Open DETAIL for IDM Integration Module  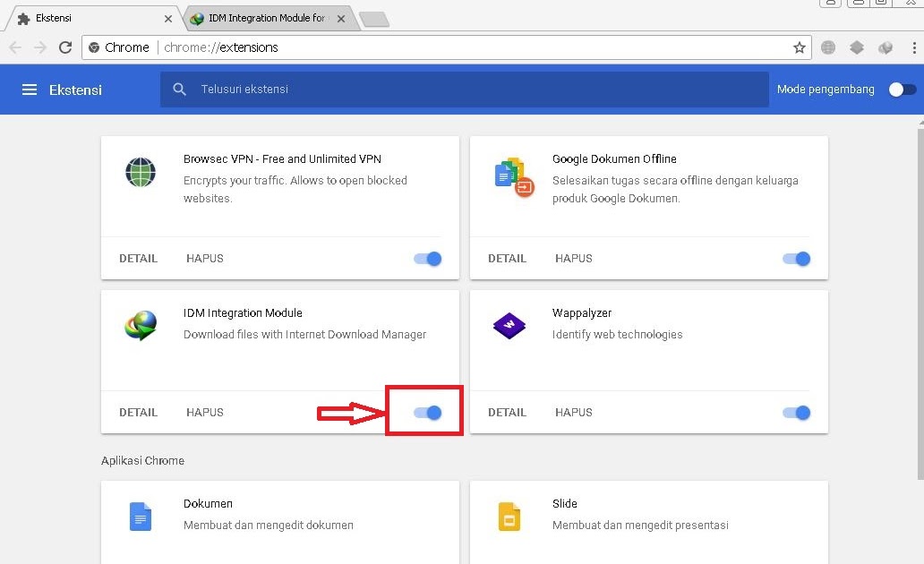pos(139,412)
